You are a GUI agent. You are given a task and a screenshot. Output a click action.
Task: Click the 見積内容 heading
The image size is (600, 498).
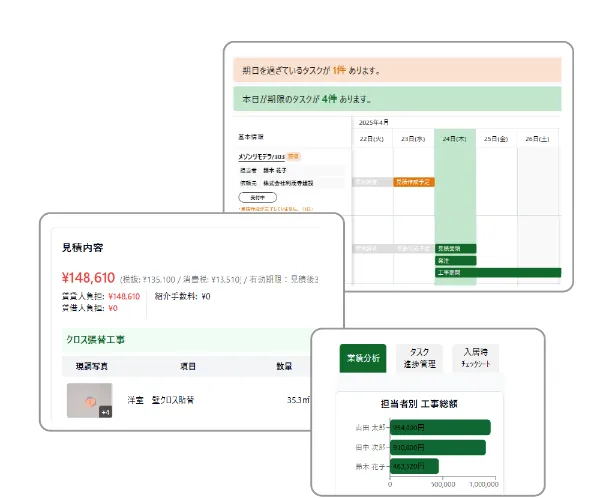(x=83, y=248)
